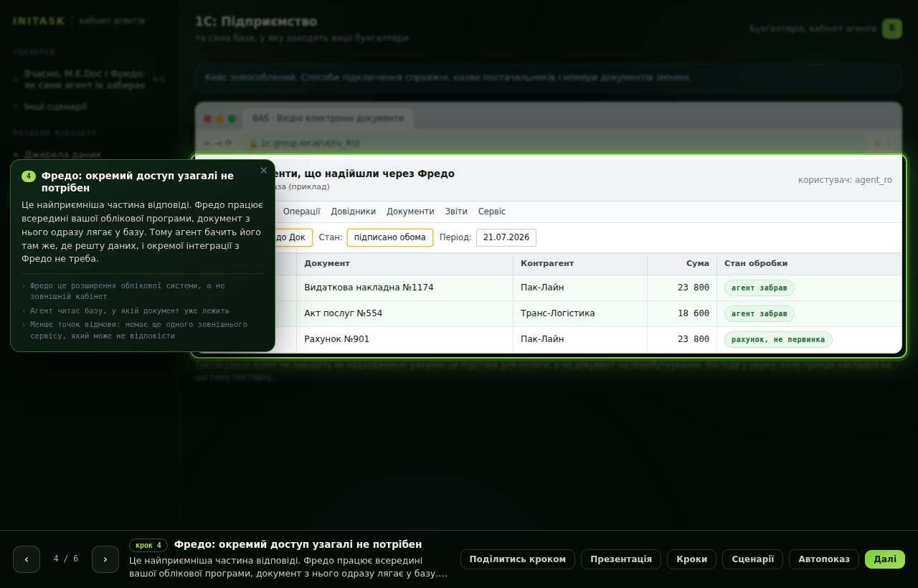The height and width of the screenshot is (588, 918).
Task: Click the green user avatar in header
Action: [892, 28]
